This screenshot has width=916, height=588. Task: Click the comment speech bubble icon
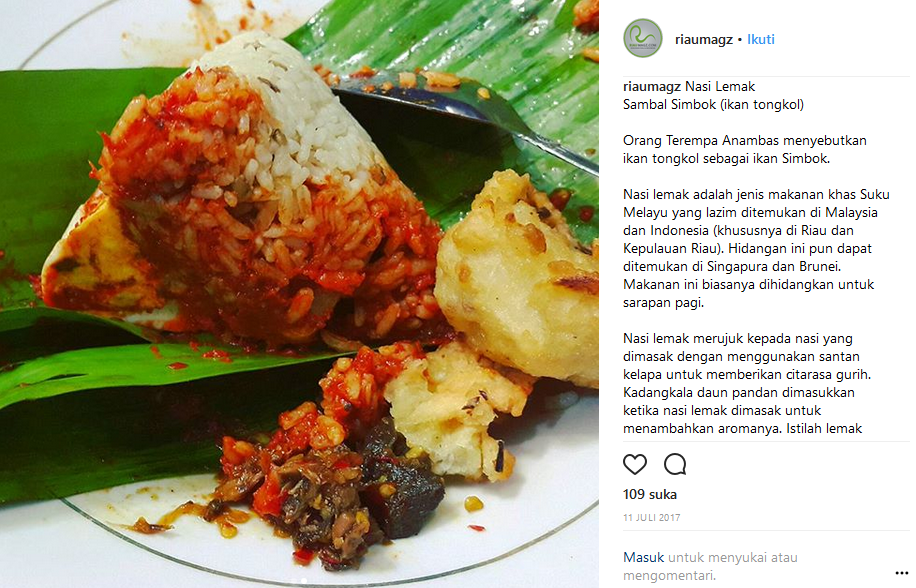pos(675,464)
